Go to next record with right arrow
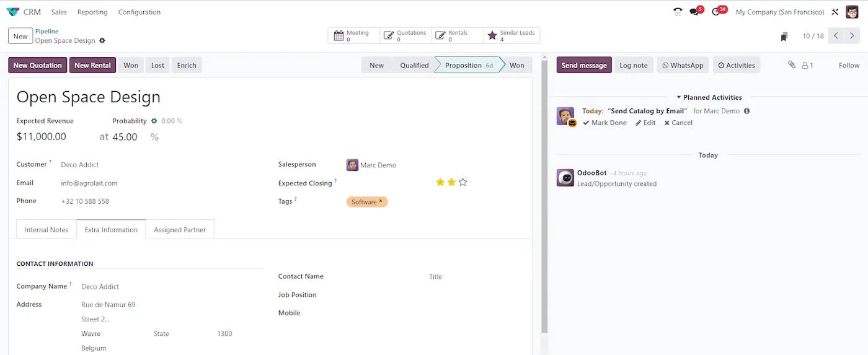The image size is (868, 355). click(852, 36)
